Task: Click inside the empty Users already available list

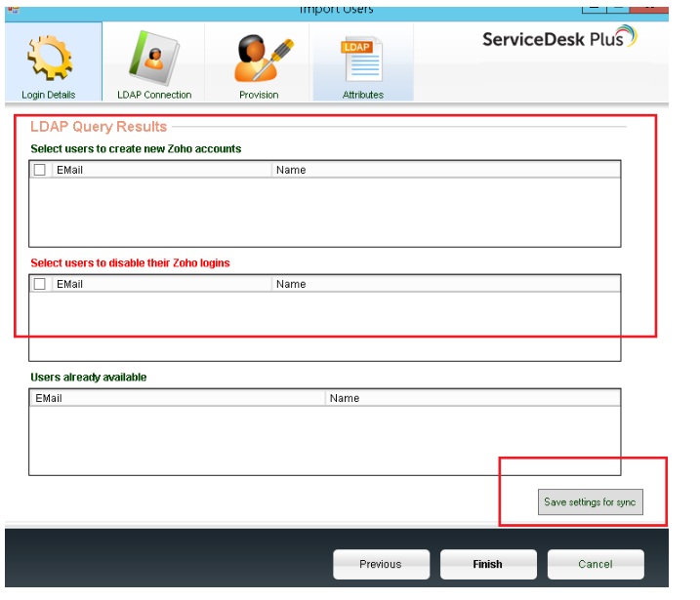Action: click(x=324, y=440)
